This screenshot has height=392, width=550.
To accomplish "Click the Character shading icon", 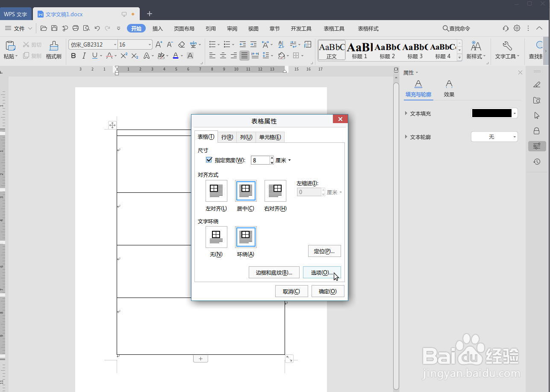I will coord(190,56).
